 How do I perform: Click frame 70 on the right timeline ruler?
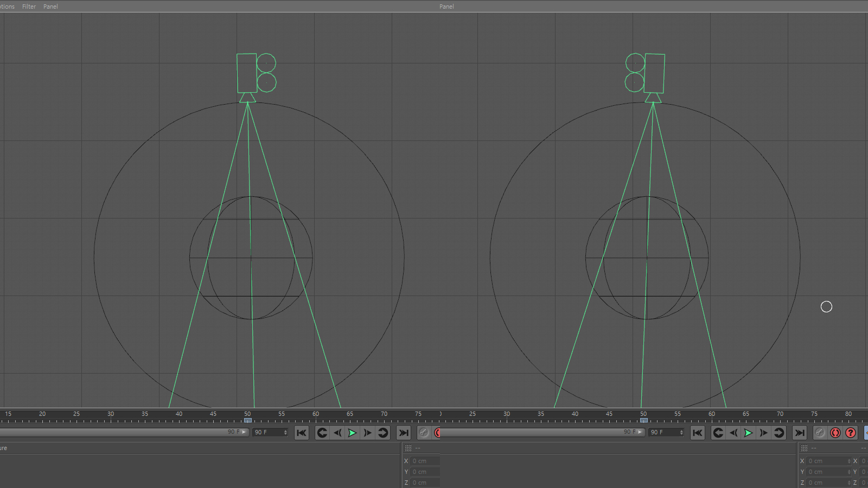point(780,415)
